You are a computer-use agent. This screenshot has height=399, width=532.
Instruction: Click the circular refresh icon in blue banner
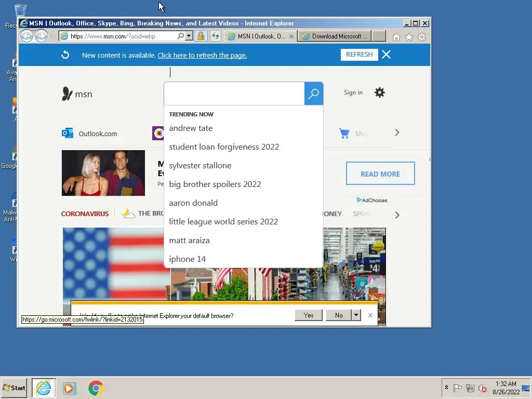65,55
